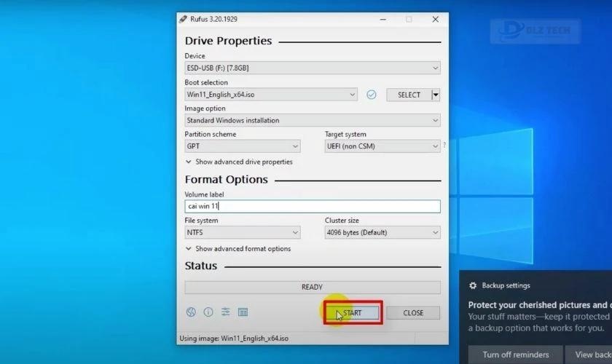
Task: Open the Cluster size dropdown
Action: [x=382, y=232]
